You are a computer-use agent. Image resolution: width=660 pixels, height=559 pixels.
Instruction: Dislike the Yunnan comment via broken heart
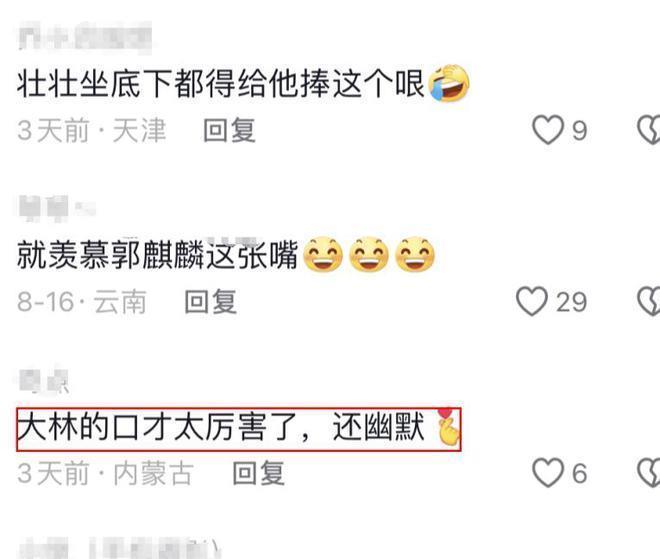(x=649, y=301)
